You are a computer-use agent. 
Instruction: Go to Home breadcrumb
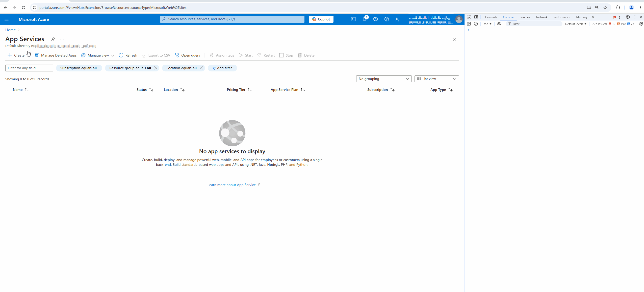pos(10,30)
